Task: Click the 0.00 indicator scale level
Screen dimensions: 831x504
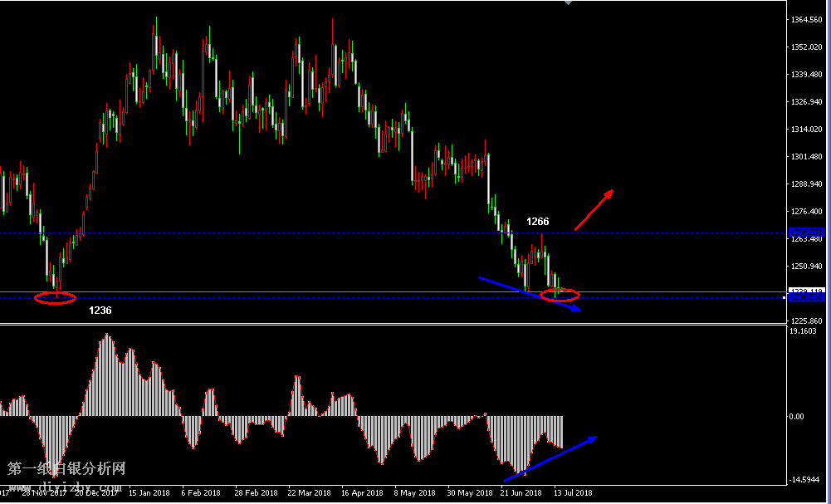Action: 795,416
